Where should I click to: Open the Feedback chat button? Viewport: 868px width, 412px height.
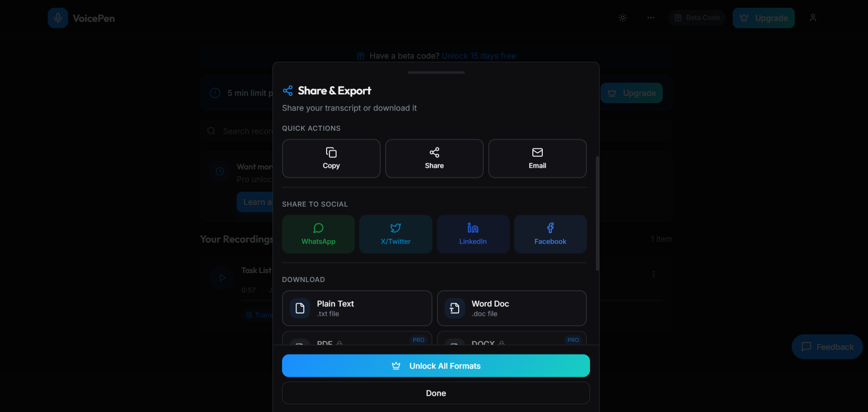coord(827,347)
